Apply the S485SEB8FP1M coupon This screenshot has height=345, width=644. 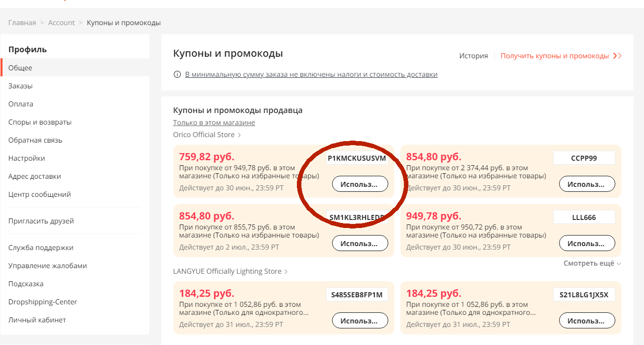pos(360,320)
